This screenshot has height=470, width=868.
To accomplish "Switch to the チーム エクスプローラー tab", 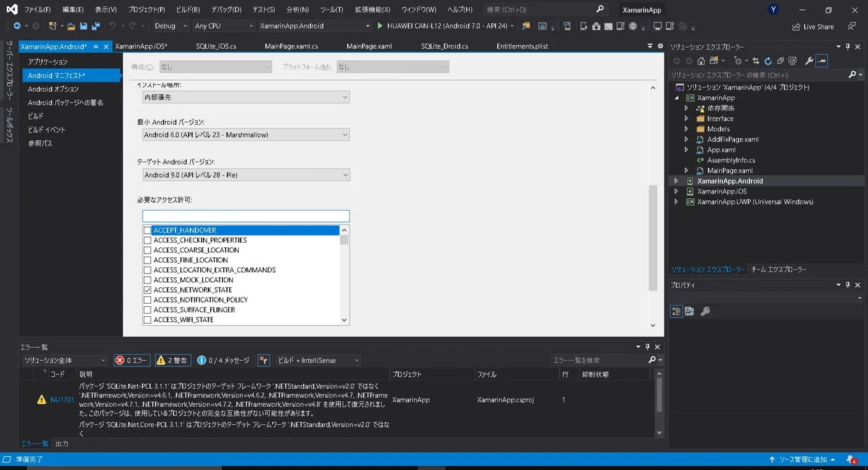I will coord(779,270).
